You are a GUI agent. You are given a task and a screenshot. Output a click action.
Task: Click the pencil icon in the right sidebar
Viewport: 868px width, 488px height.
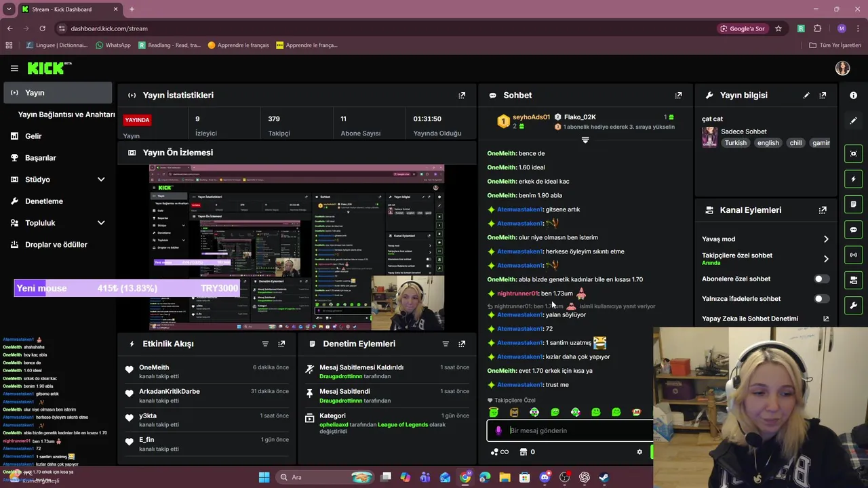(x=853, y=121)
